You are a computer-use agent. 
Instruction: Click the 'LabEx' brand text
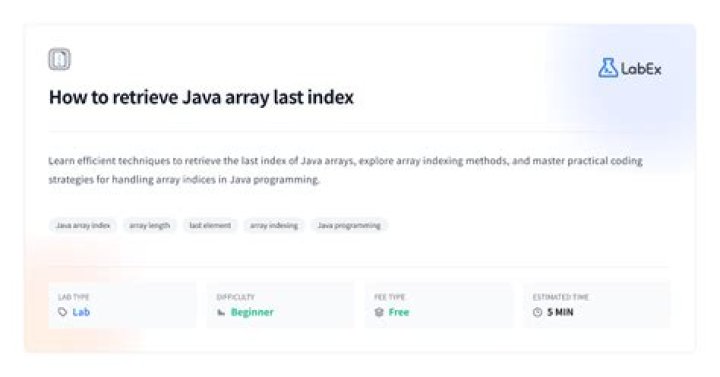click(641, 69)
